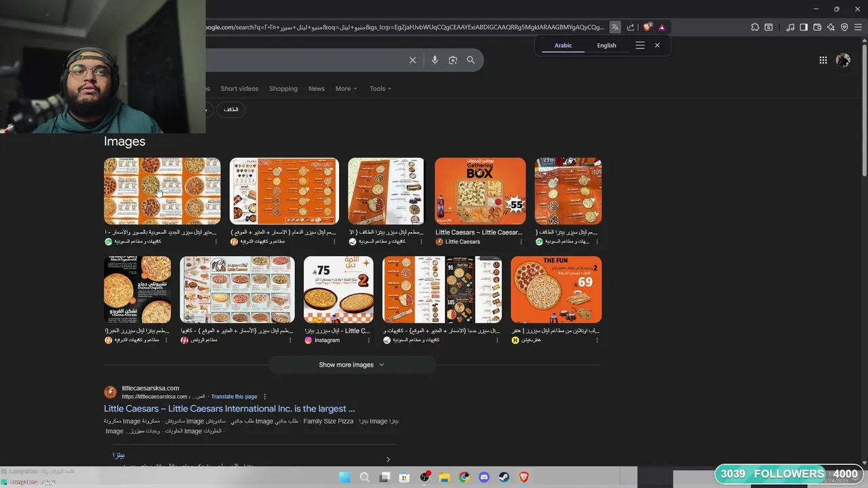Close the translate popup

tap(657, 45)
